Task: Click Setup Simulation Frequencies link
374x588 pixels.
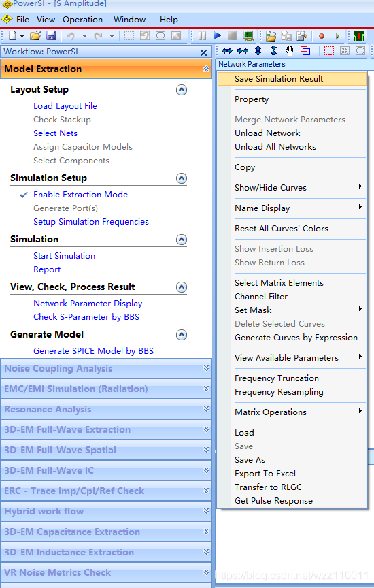Action: pyautogui.click(x=91, y=222)
